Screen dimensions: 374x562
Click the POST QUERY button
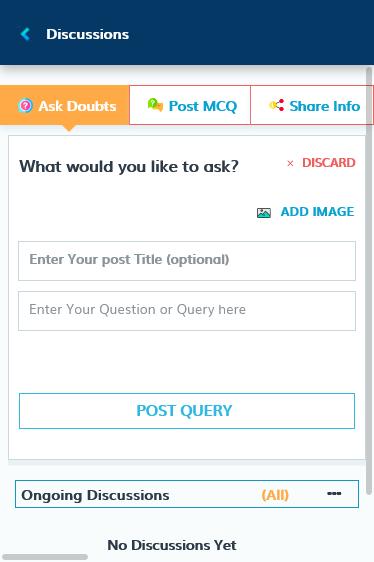(187, 411)
